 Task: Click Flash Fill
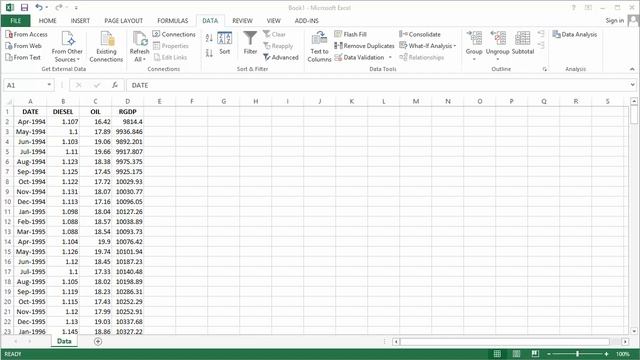tap(351, 34)
